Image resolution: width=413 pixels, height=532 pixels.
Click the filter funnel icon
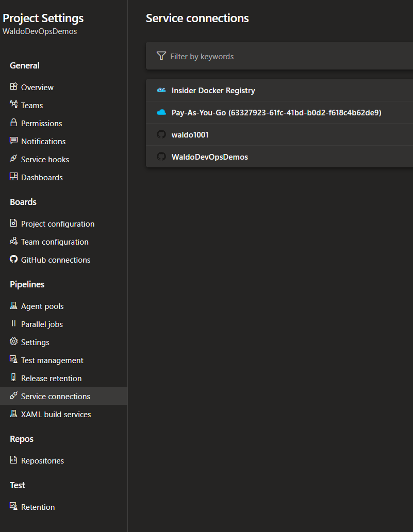pyautogui.click(x=161, y=56)
